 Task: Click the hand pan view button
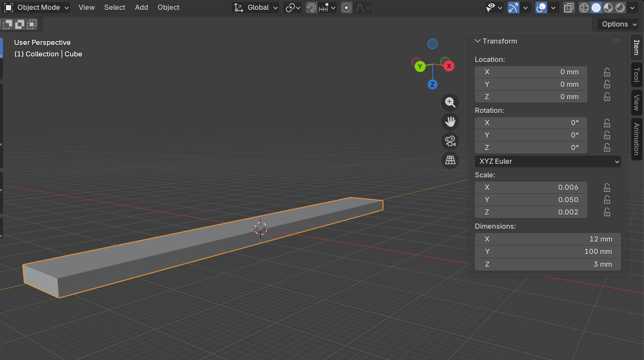tap(450, 122)
